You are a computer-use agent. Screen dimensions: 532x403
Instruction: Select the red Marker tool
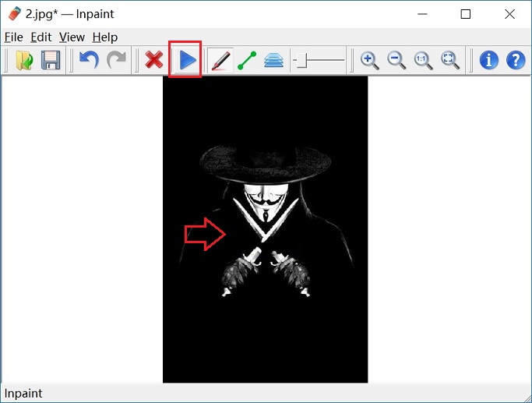point(220,60)
